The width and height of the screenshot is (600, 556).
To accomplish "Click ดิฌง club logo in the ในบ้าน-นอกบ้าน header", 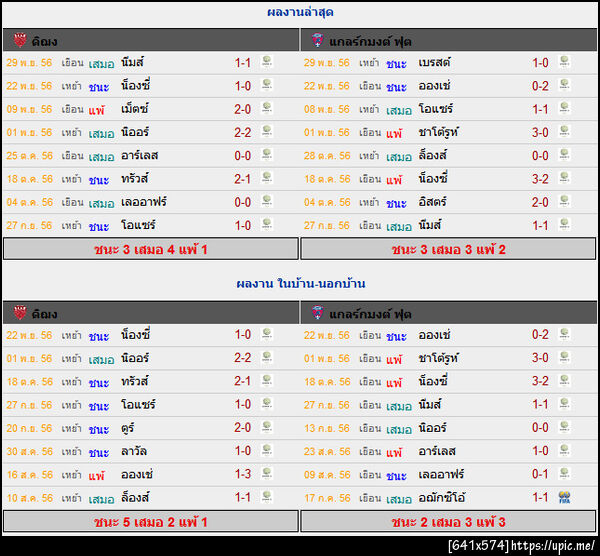I will [20, 313].
